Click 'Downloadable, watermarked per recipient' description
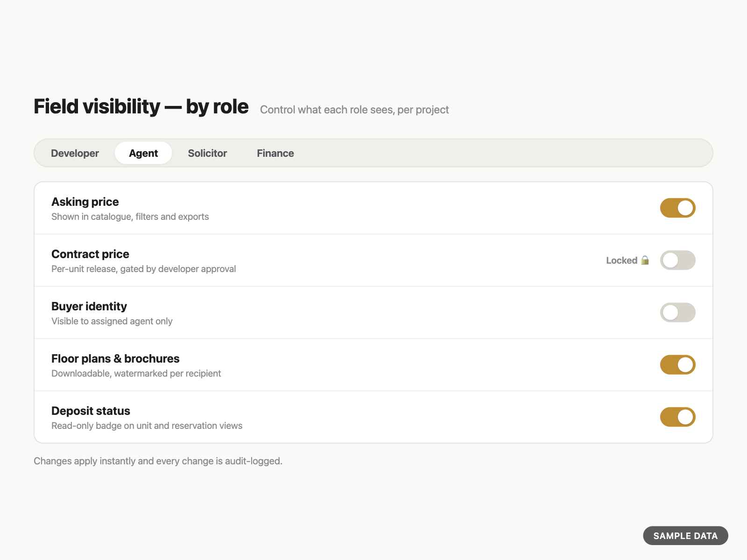 (x=136, y=373)
